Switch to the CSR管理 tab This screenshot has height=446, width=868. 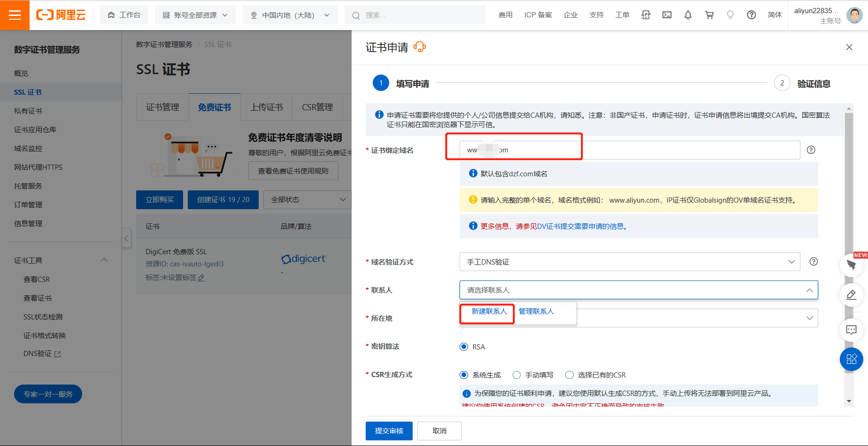(x=317, y=107)
